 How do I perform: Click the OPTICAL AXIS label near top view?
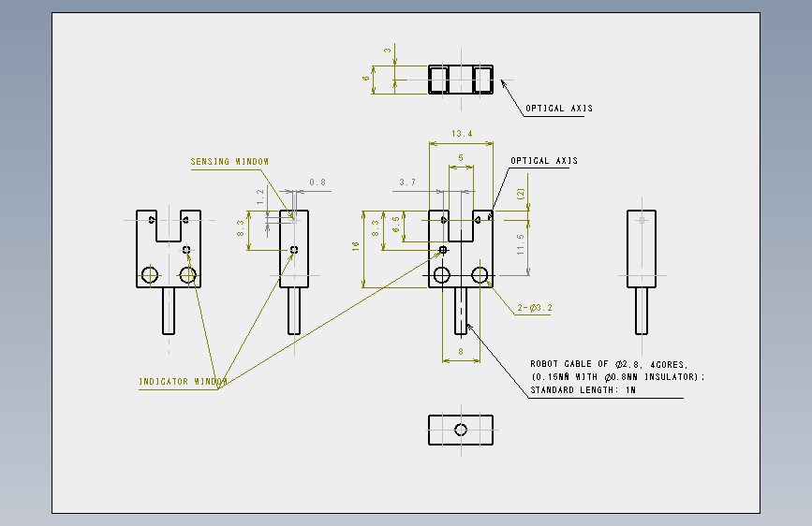559,109
